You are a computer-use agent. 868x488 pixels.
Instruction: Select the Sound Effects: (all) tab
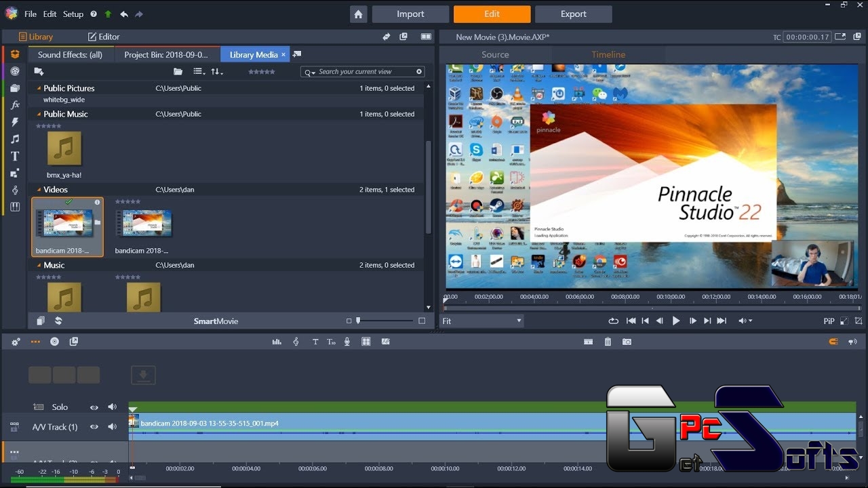click(x=70, y=55)
